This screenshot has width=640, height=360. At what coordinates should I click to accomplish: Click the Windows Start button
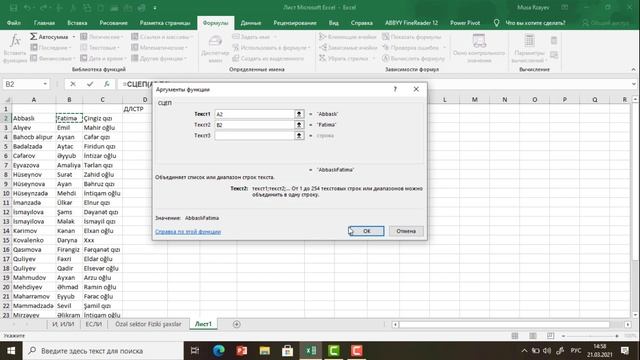tap(11, 351)
